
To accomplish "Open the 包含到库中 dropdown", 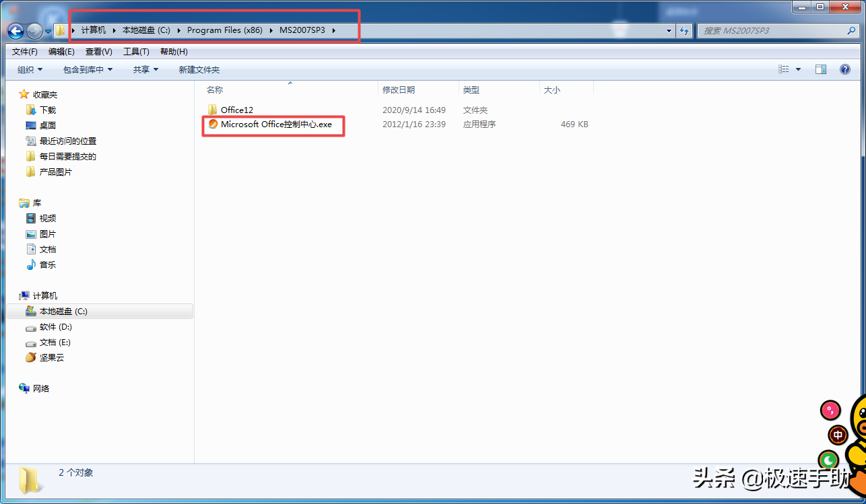I will [88, 69].
